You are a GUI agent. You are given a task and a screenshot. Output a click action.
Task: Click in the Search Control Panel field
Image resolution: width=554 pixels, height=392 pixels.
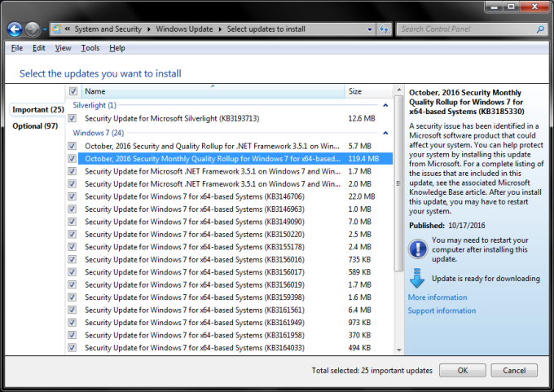pos(464,29)
